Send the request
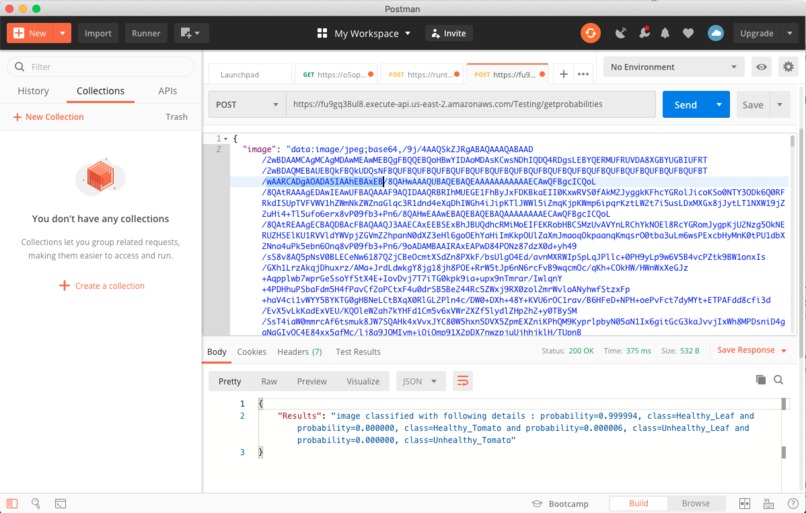The width and height of the screenshot is (806, 513). click(685, 104)
